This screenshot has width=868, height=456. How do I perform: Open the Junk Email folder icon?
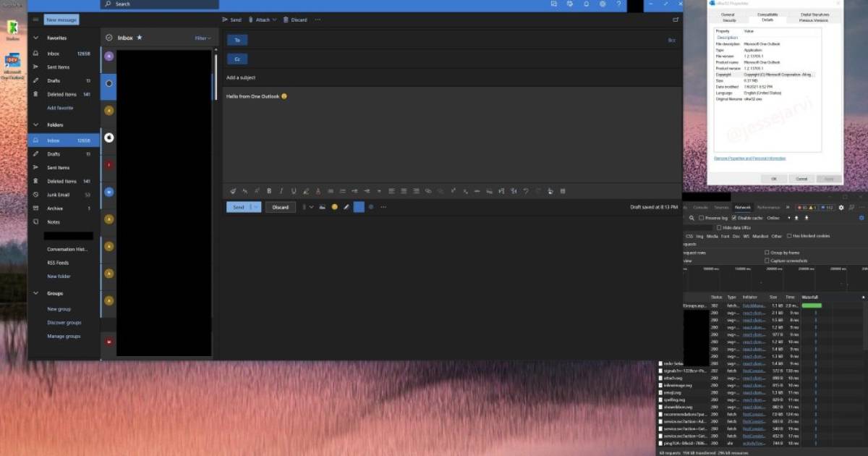tap(35, 194)
